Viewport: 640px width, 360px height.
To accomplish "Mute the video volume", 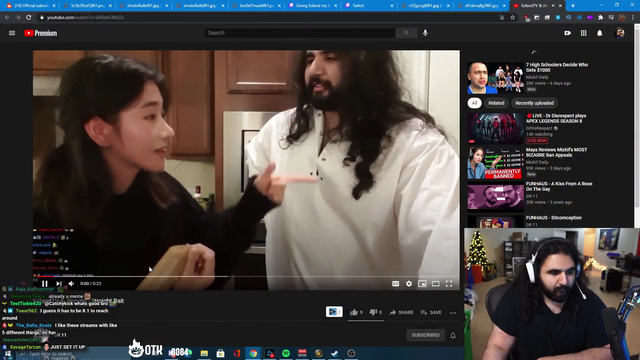I will pyautogui.click(x=71, y=284).
